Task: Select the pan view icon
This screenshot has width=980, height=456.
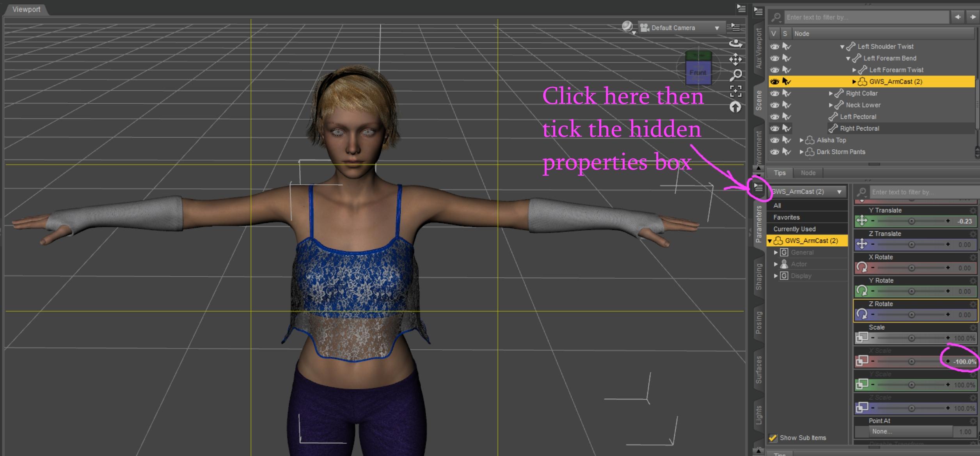Action: [x=735, y=59]
